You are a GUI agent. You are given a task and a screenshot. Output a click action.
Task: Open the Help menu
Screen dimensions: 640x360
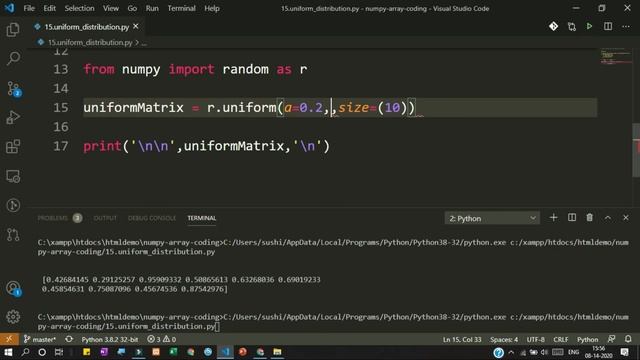click(212, 8)
